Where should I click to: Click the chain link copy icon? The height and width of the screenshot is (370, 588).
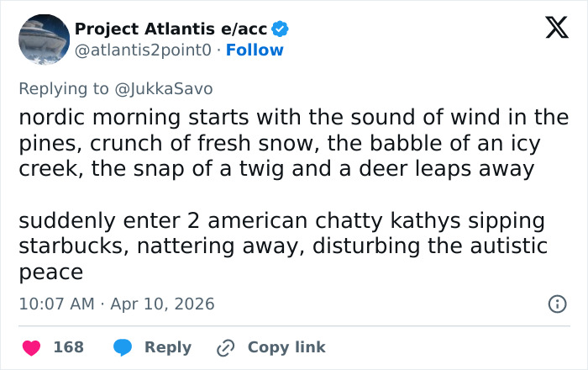(225, 347)
